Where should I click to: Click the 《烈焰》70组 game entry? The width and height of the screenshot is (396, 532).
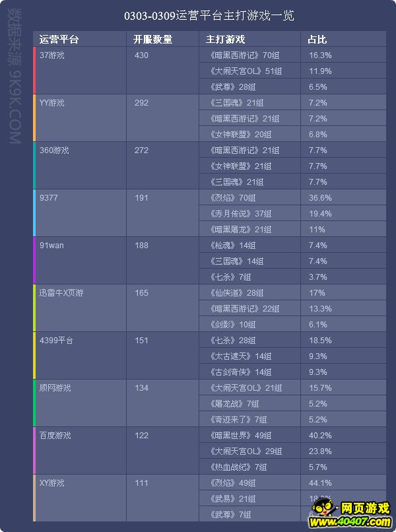232,198
